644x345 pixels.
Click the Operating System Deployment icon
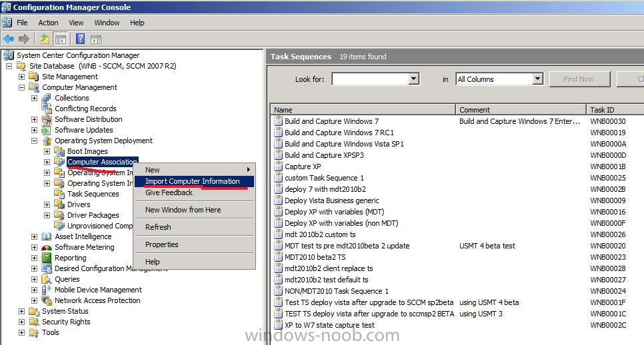[47, 141]
